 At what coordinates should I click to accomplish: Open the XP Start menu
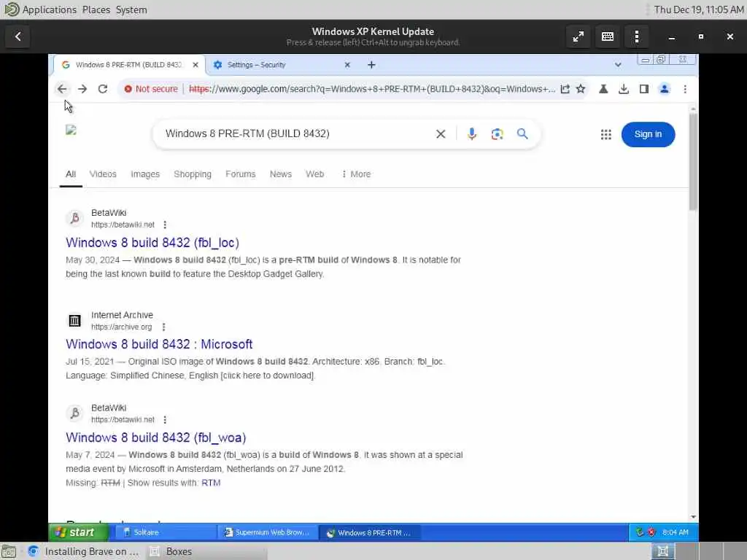pyautogui.click(x=79, y=532)
